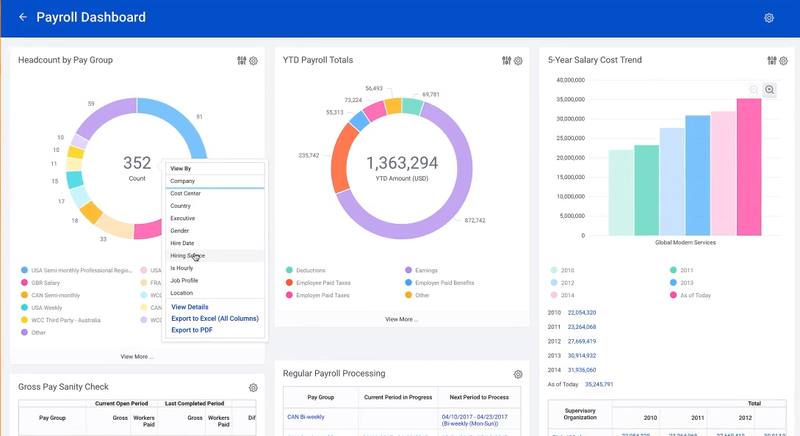
Task: Click the Next Period to Process column header
Action: 479,397
